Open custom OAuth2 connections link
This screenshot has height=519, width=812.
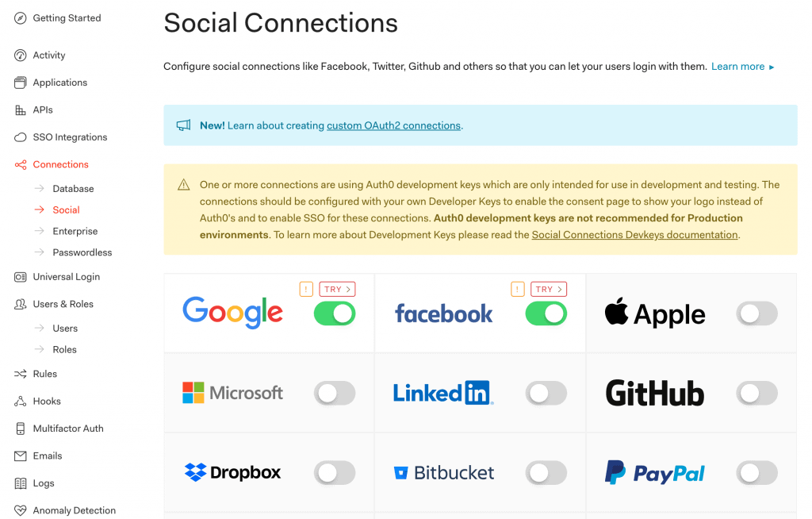393,125
